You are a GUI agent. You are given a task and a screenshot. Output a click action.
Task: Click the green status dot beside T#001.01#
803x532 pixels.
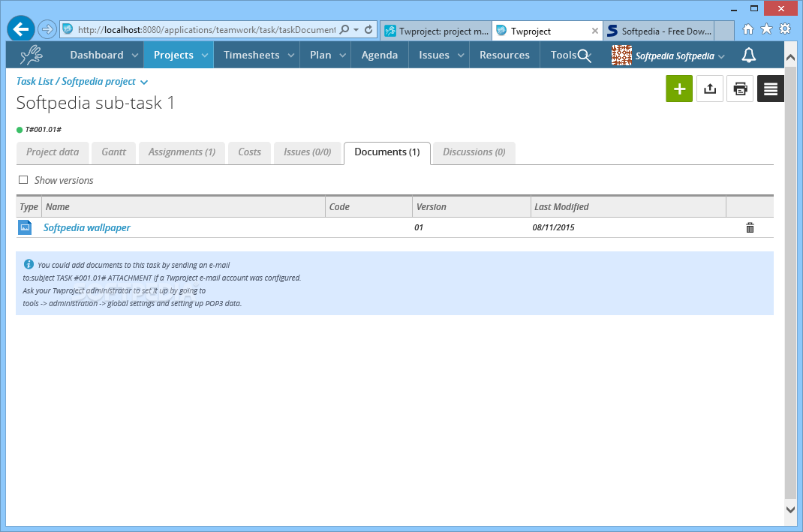point(20,130)
